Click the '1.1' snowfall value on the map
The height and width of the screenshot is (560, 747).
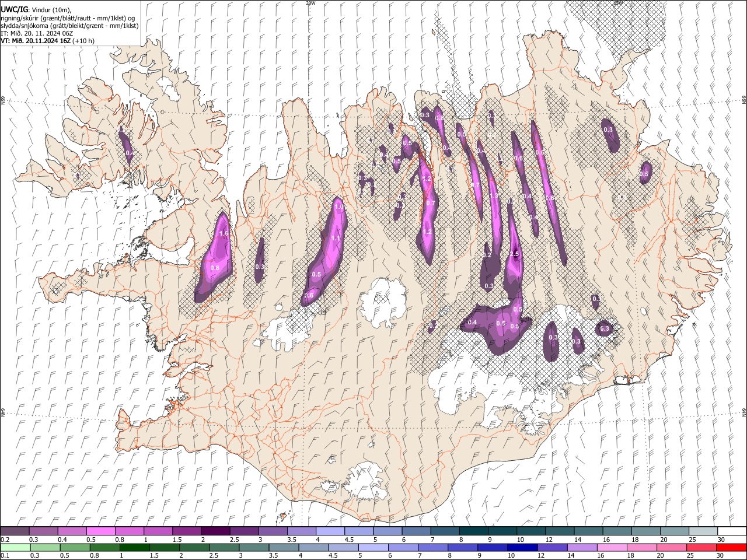pos(336,239)
